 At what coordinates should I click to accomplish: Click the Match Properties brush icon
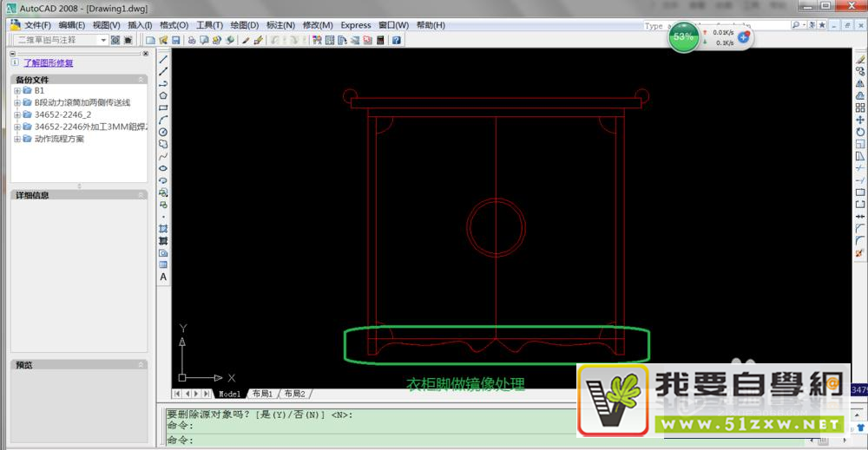(x=258, y=40)
